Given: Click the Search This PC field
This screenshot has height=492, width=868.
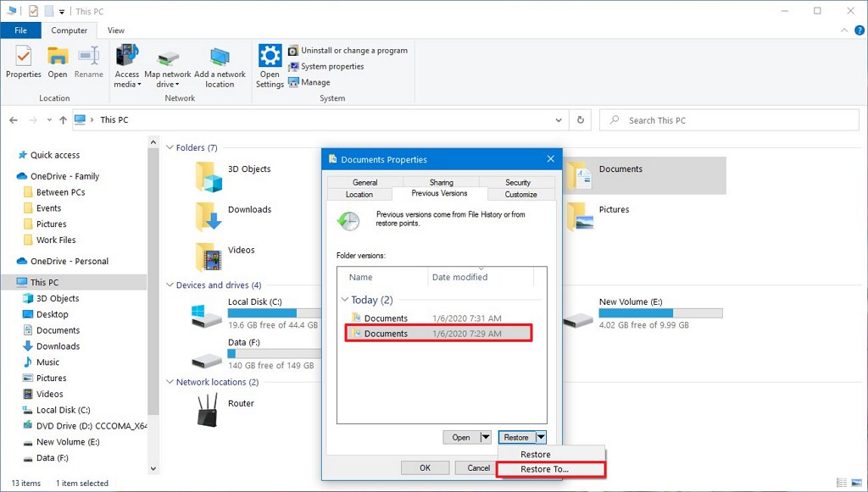Looking at the screenshot, I should click(x=729, y=120).
